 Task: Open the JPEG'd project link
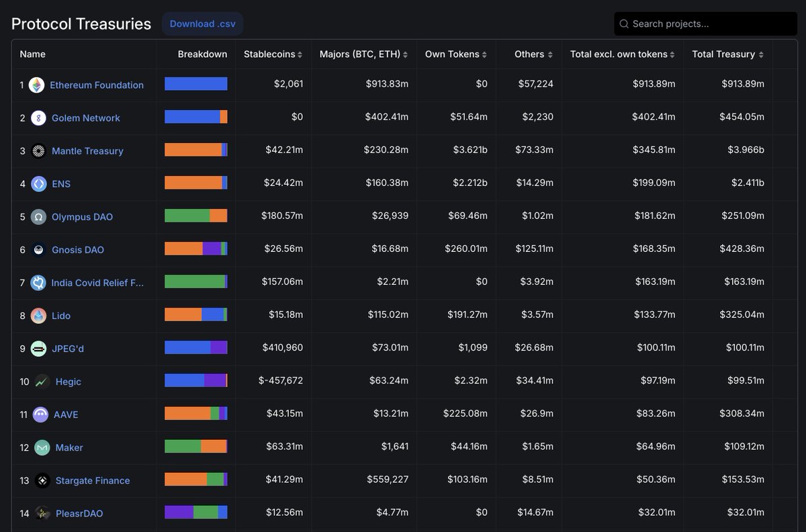[x=68, y=348]
